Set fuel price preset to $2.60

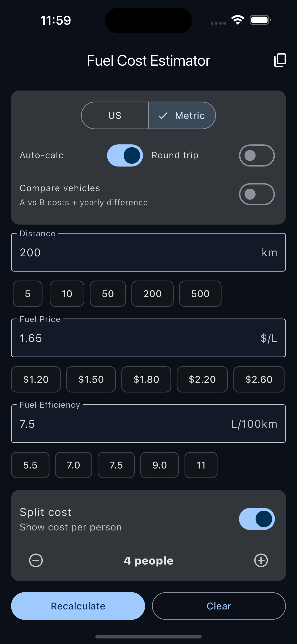point(259,379)
